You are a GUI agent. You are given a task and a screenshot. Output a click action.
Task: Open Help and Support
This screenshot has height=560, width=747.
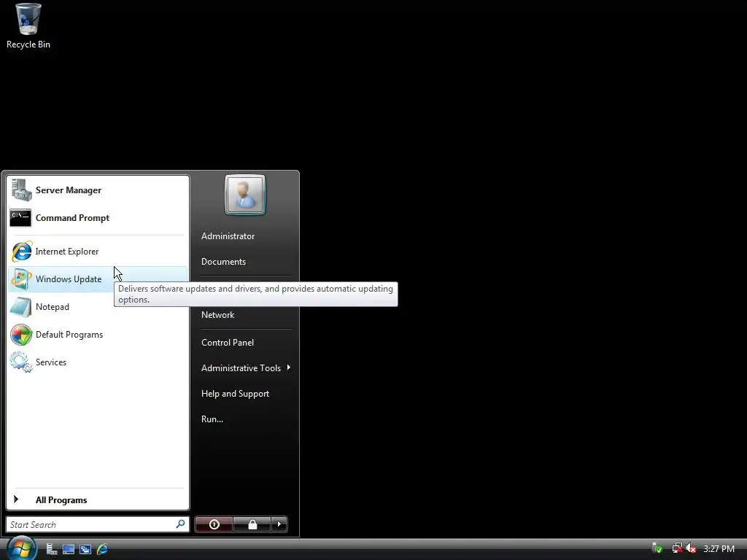point(245,394)
